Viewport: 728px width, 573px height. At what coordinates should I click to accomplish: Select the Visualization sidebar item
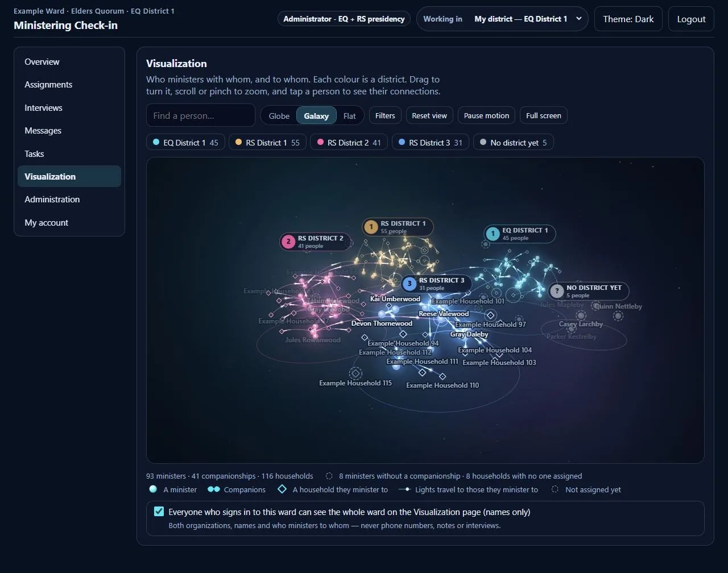coord(69,176)
